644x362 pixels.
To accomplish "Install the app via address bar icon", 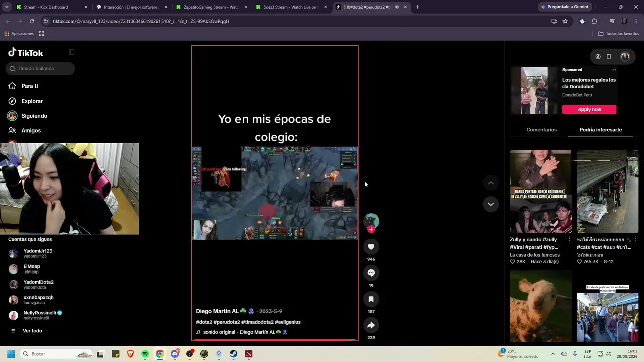I will pos(554,21).
